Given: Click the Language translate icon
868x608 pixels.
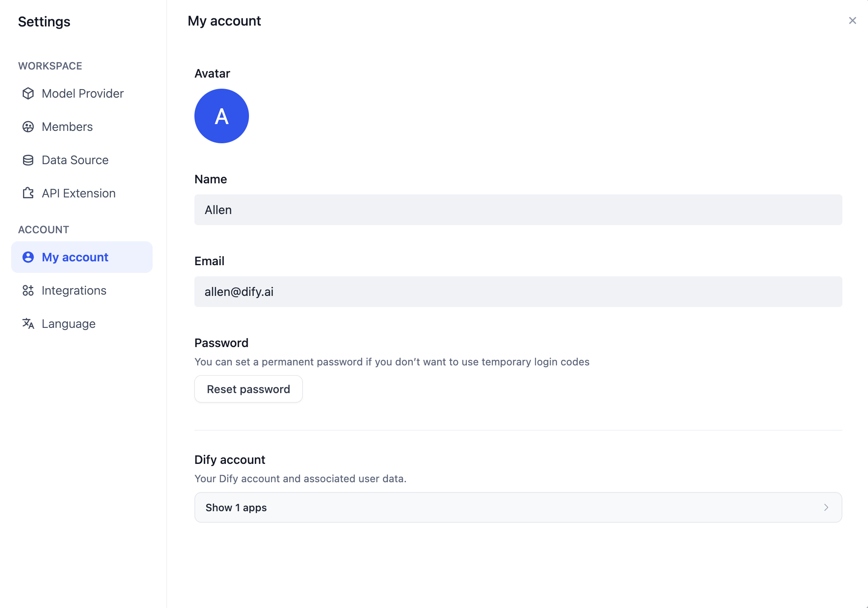Looking at the screenshot, I should pyautogui.click(x=28, y=324).
